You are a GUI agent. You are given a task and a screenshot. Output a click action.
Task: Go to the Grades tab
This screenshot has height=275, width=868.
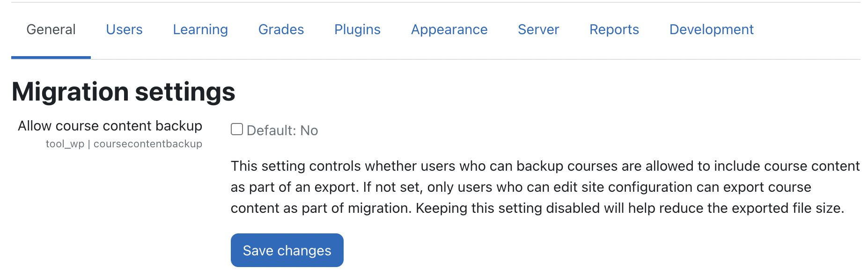[281, 29]
